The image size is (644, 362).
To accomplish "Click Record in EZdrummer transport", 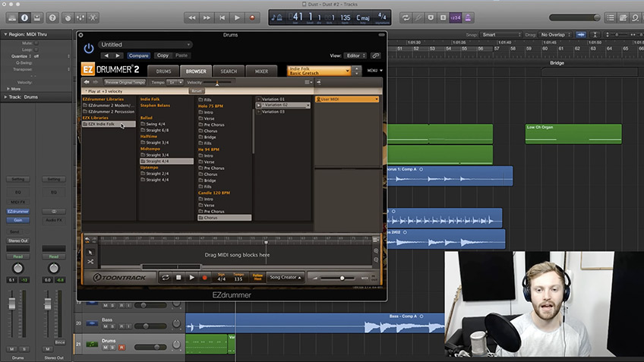I will click(204, 278).
